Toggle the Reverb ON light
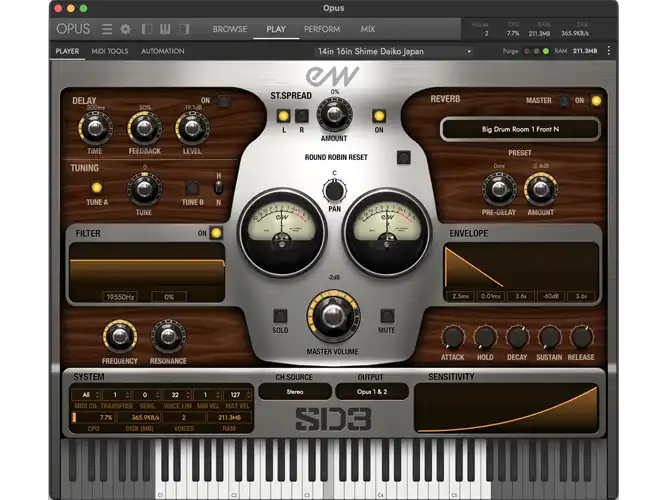This screenshot has height=500, width=667. point(596,101)
